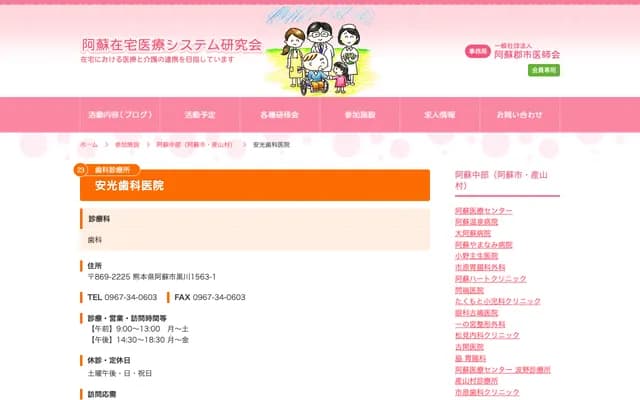Click the green 会員専用 button
The height and width of the screenshot is (400, 640).
coord(544,70)
